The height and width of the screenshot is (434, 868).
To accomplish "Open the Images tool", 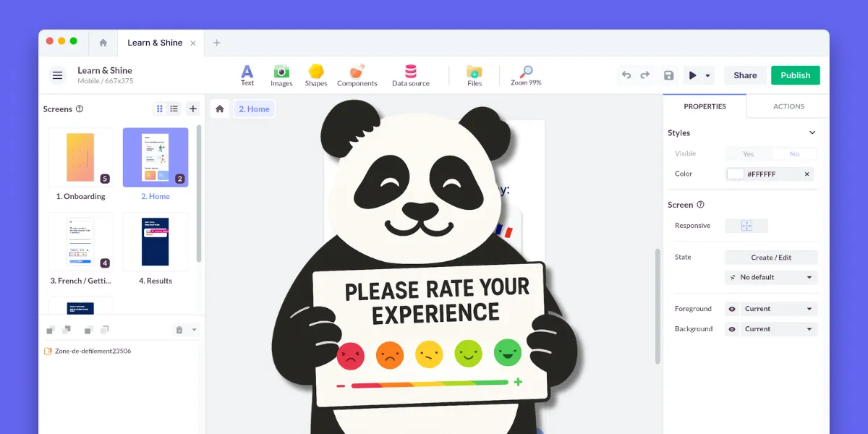I will (281, 75).
